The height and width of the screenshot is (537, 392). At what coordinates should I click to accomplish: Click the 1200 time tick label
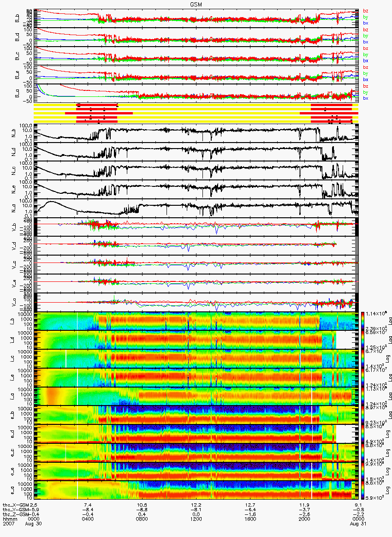[x=196, y=519]
